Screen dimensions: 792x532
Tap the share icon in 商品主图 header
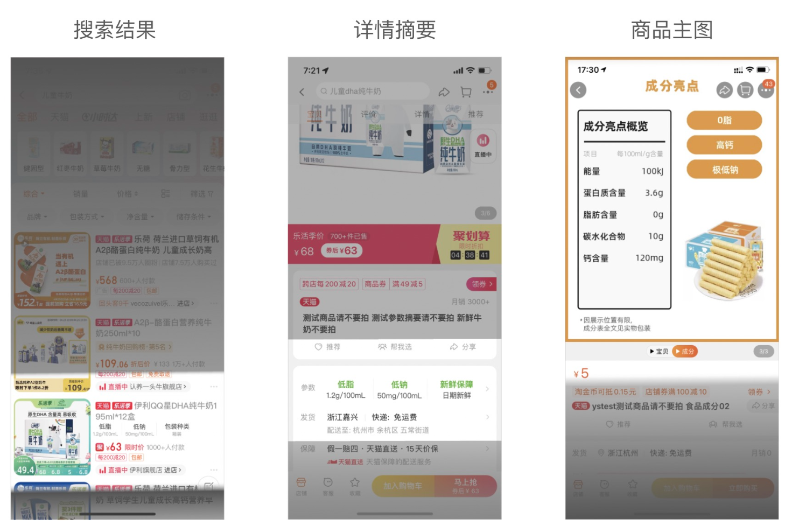click(x=725, y=90)
